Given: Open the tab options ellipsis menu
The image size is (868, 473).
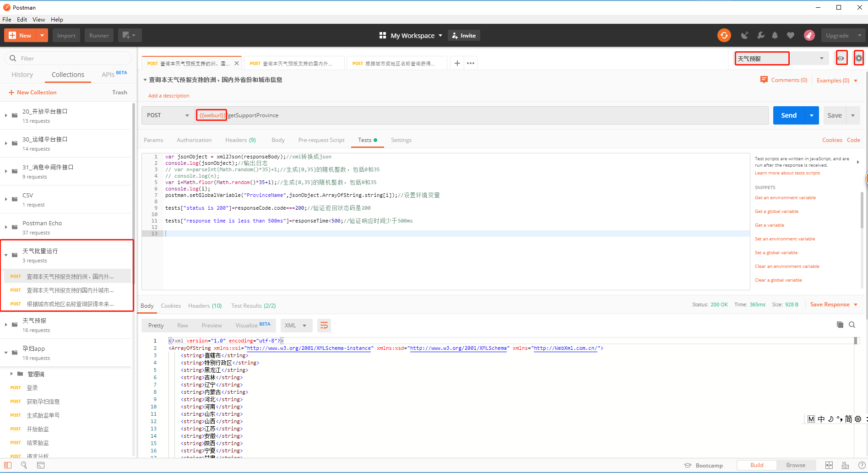Looking at the screenshot, I should coord(471,63).
